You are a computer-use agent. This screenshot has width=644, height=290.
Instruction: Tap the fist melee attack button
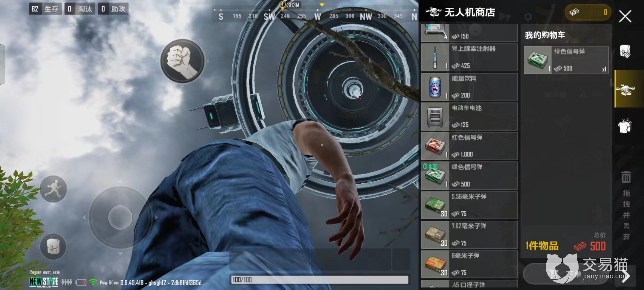pyautogui.click(x=182, y=61)
